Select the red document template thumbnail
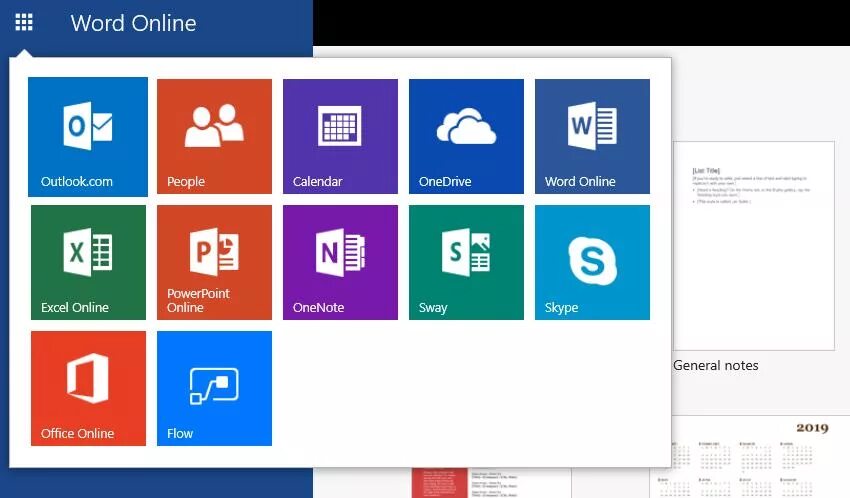 [491, 483]
